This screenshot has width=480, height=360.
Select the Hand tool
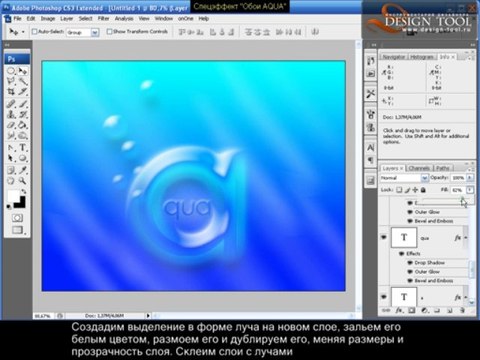tap(11, 181)
